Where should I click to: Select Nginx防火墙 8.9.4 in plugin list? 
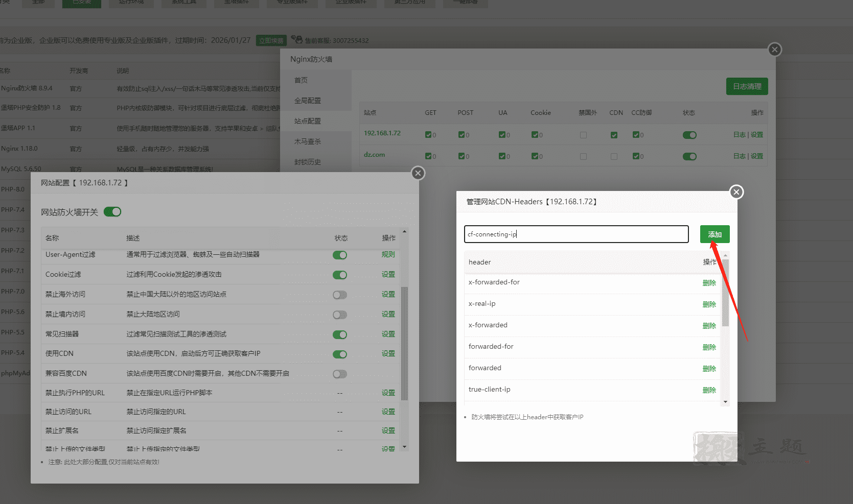[27, 88]
